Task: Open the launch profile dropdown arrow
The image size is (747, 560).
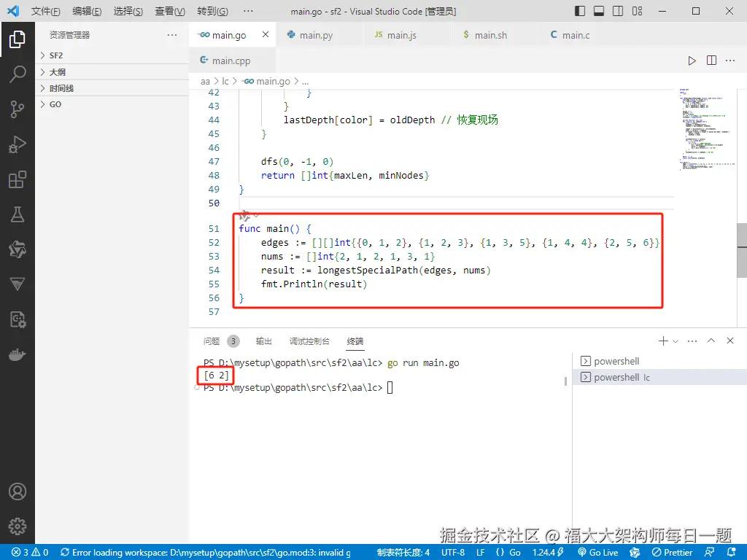Action: [676, 341]
